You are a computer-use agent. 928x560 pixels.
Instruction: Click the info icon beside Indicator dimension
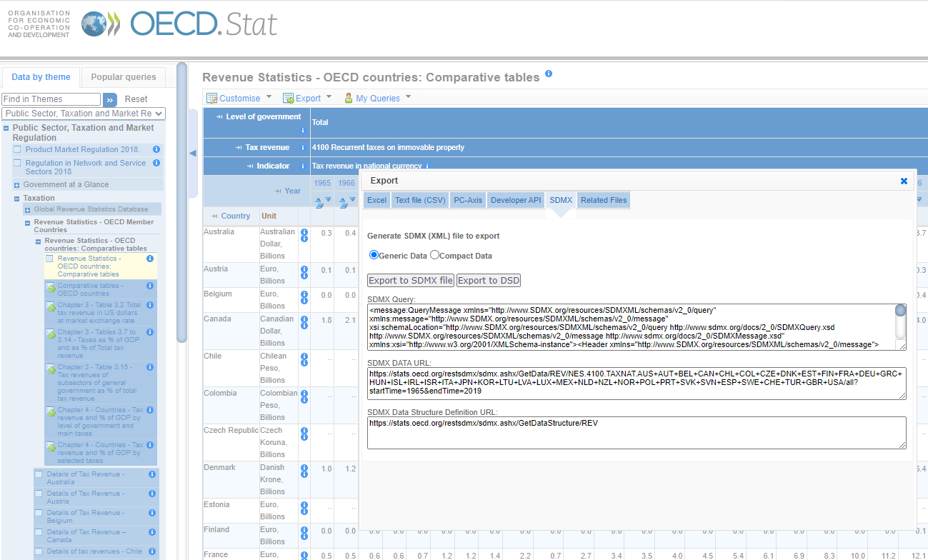(x=303, y=166)
